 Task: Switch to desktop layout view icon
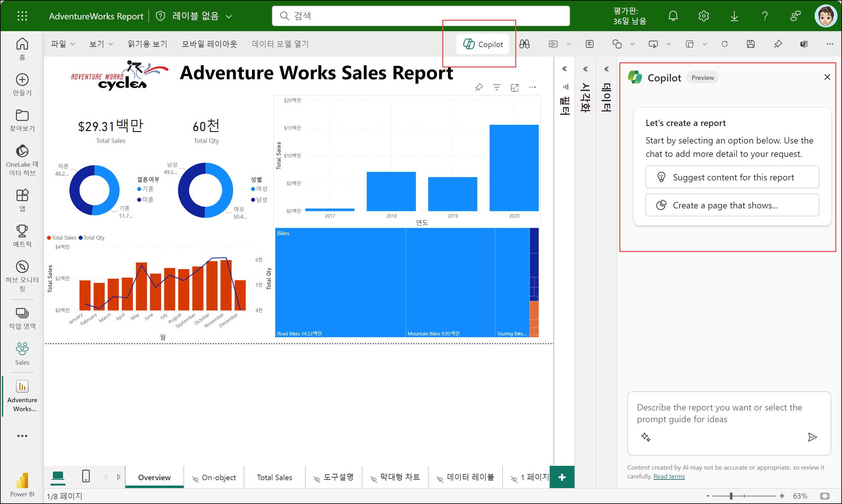58,476
